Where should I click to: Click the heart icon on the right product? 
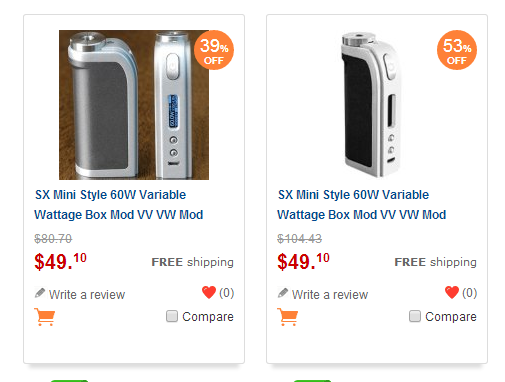coord(452,292)
